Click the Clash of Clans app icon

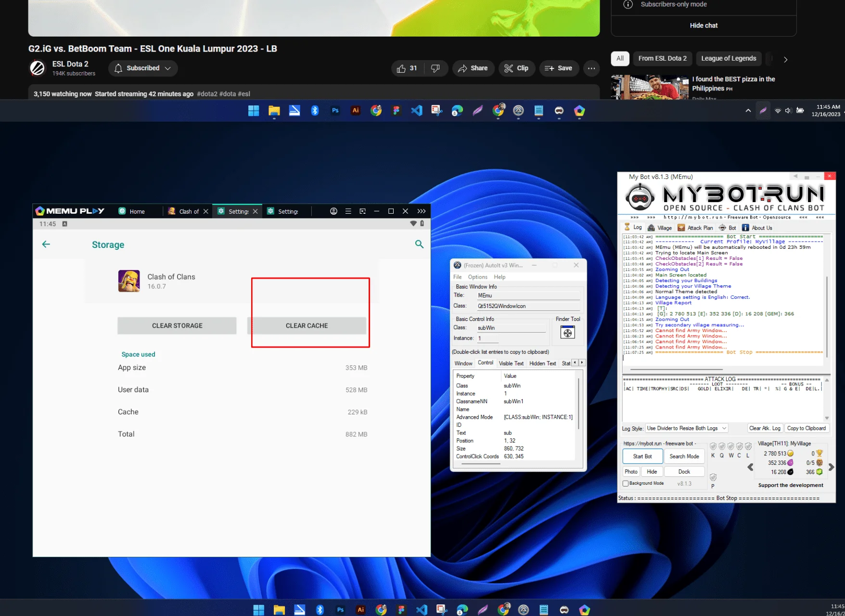[x=129, y=281]
